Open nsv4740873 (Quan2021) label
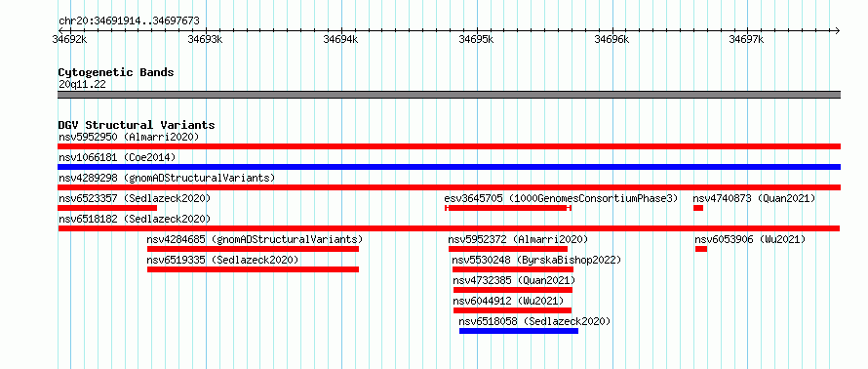Image resolution: width=868 pixels, height=369 pixels. (754, 198)
